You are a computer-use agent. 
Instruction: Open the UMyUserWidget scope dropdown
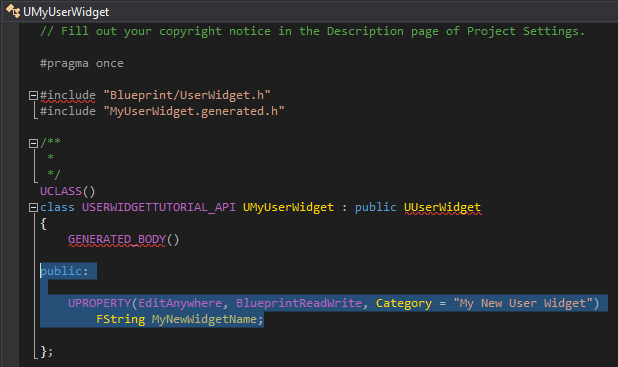tap(310, 11)
